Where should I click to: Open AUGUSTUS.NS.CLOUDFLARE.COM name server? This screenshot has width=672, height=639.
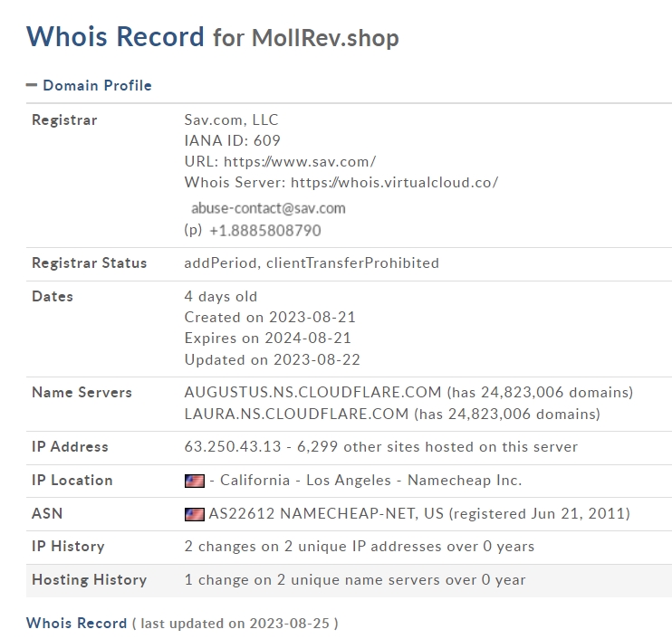(312, 392)
